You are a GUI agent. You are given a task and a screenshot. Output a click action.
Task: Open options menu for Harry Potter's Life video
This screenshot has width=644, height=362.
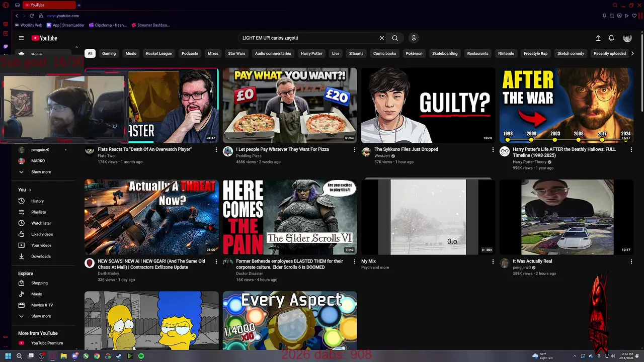[631, 150]
